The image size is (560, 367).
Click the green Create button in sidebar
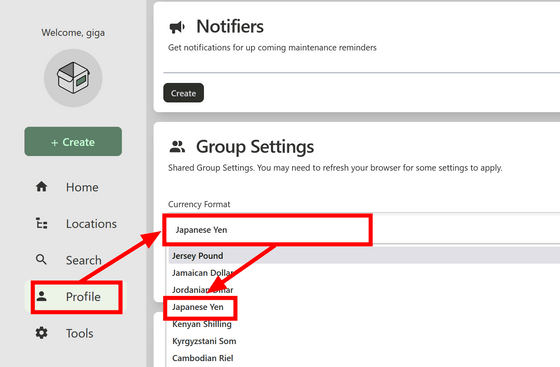[73, 141]
